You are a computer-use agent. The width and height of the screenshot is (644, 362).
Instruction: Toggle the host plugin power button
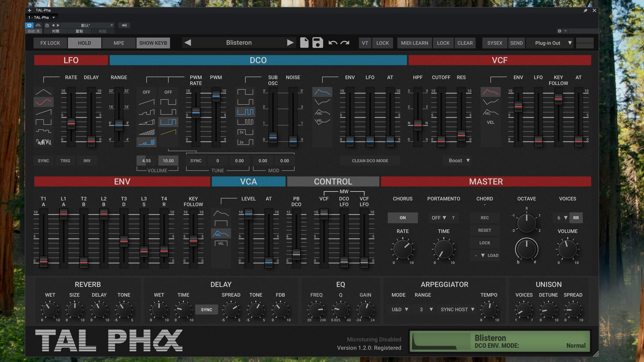click(x=30, y=25)
